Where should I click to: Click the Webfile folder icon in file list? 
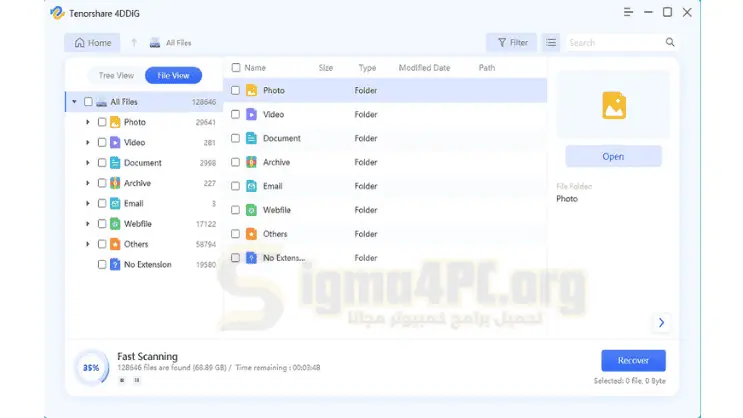pyautogui.click(x=252, y=210)
